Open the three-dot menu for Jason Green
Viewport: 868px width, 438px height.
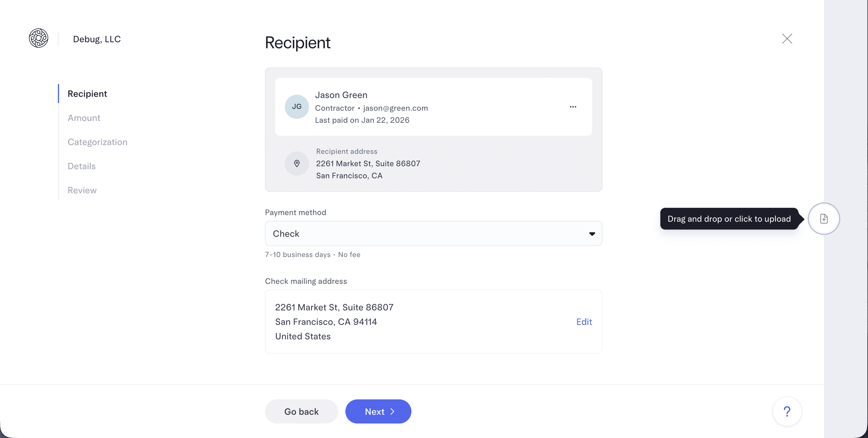coord(573,107)
